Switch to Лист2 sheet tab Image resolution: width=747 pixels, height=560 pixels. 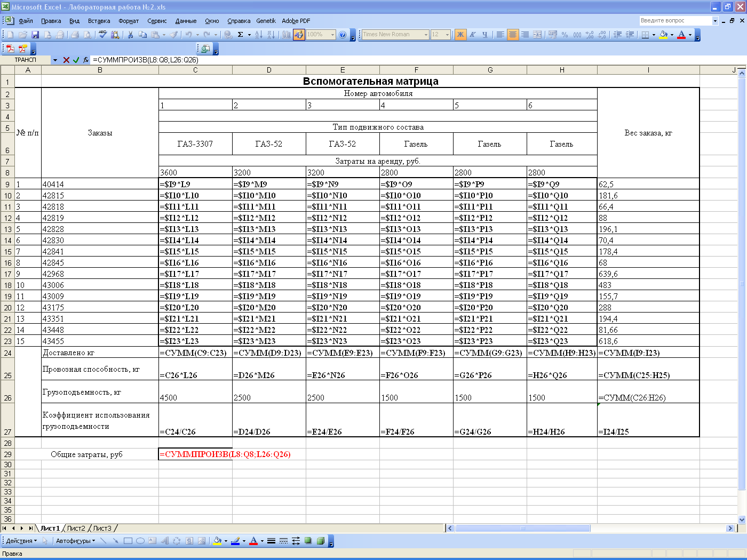click(76, 528)
